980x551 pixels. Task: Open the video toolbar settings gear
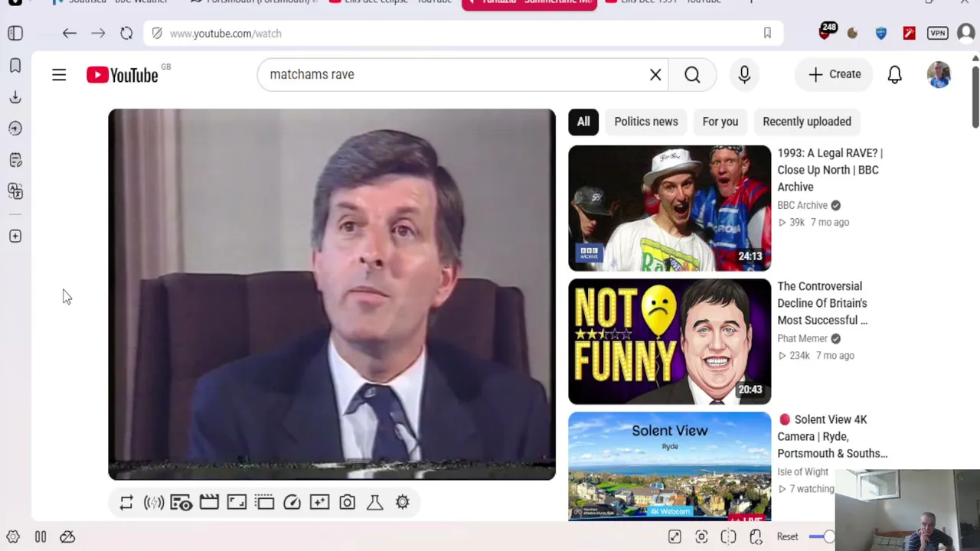tap(402, 502)
